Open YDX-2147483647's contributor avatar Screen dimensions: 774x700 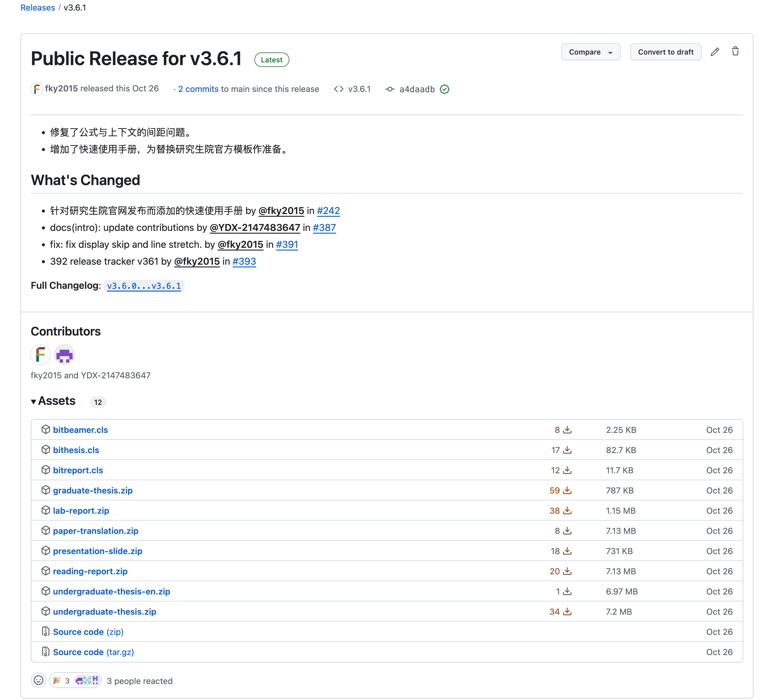[64, 355]
